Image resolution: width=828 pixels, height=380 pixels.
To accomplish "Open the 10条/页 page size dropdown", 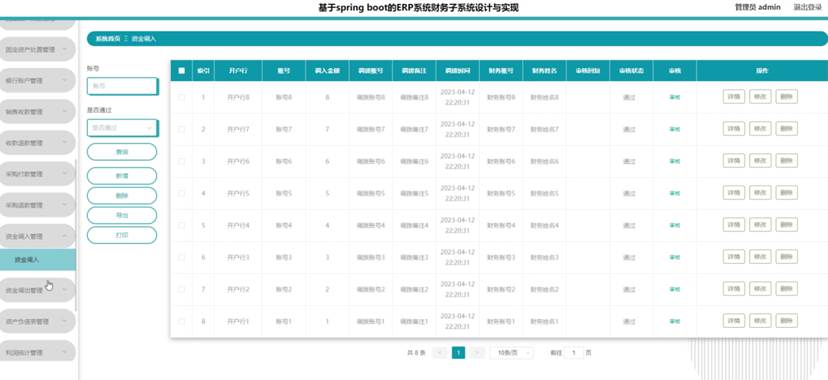I will click(x=511, y=353).
